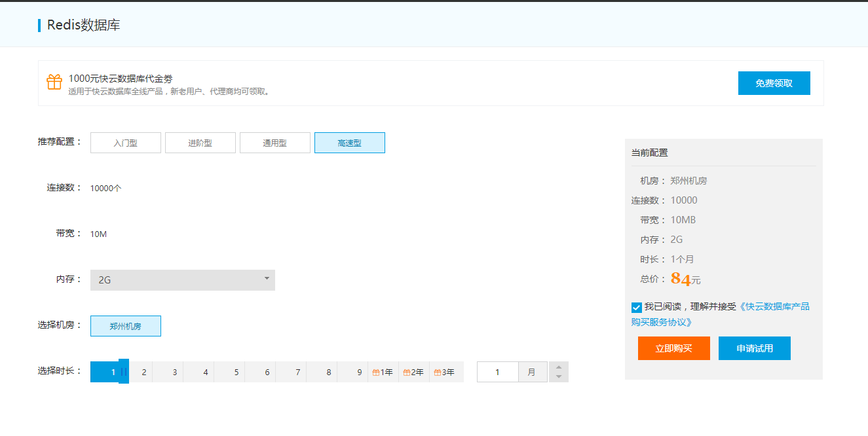
Task: Select the 1年 gift duration option
Action: click(x=383, y=372)
